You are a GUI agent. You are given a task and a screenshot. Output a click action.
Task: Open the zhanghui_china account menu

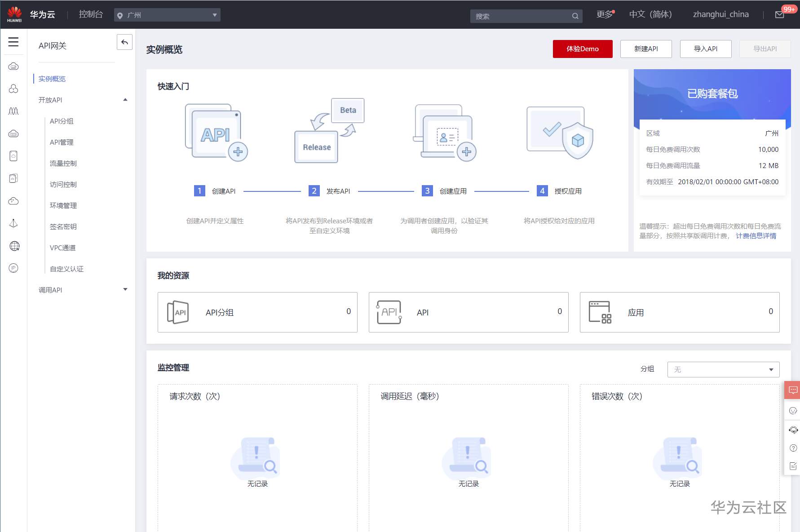point(720,14)
